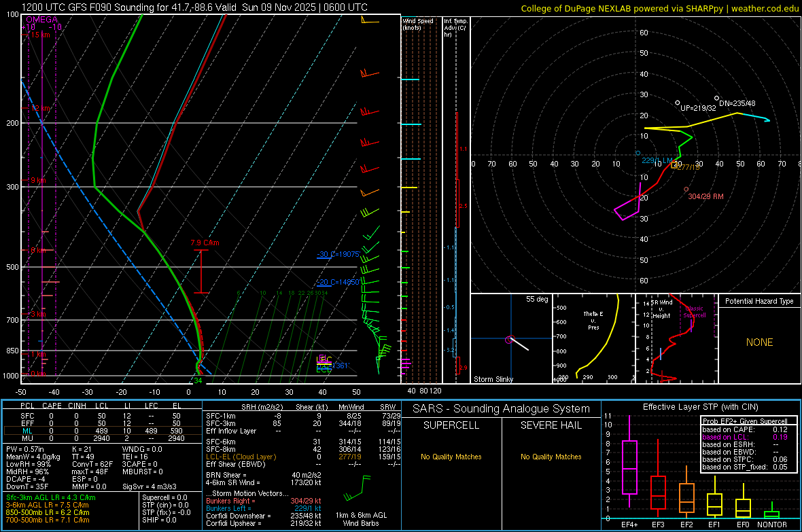Click the 'Corfidi Downshear =' line
802x532 pixels.
tap(264, 516)
